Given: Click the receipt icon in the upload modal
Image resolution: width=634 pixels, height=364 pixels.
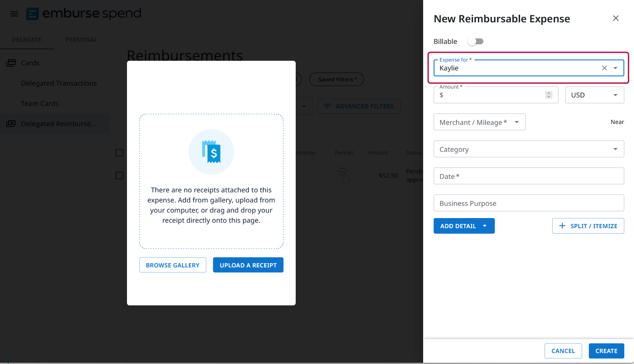Looking at the screenshot, I should [x=211, y=151].
